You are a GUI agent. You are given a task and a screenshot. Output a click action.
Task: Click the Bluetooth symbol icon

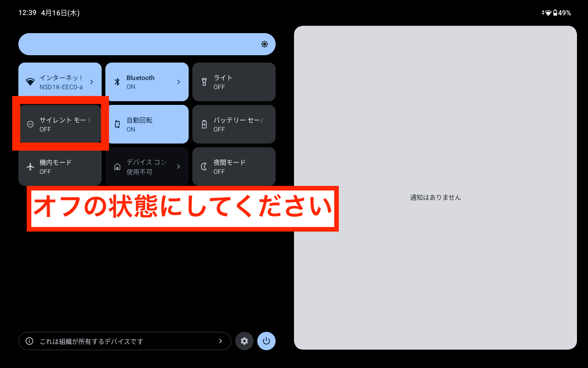(117, 82)
